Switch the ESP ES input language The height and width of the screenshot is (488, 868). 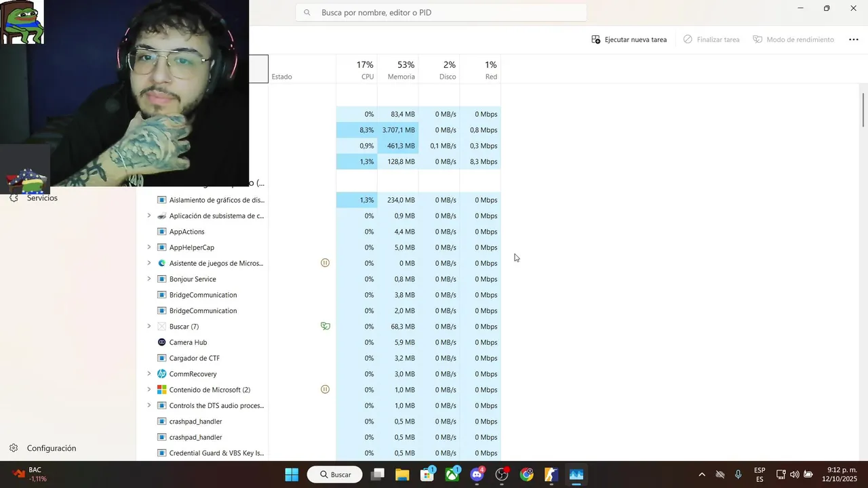(x=759, y=474)
